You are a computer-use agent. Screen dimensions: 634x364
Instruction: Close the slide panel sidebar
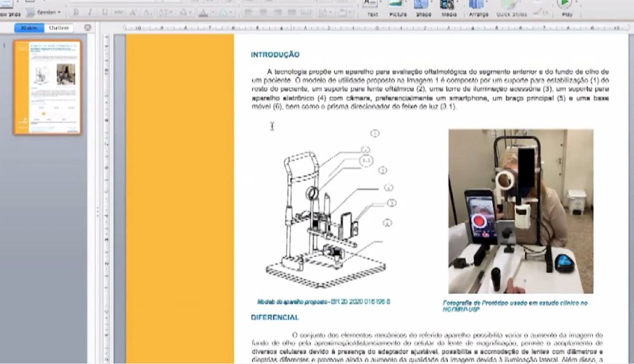(88, 28)
